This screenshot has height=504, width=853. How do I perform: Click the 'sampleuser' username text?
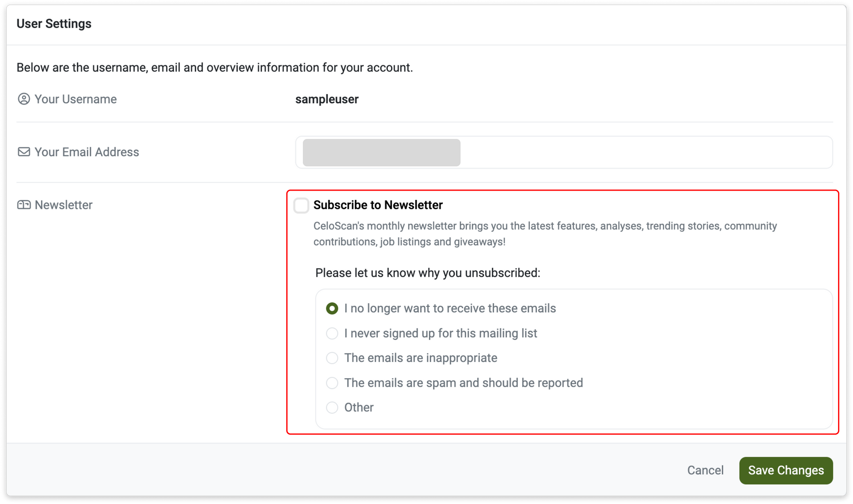[x=327, y=99]
